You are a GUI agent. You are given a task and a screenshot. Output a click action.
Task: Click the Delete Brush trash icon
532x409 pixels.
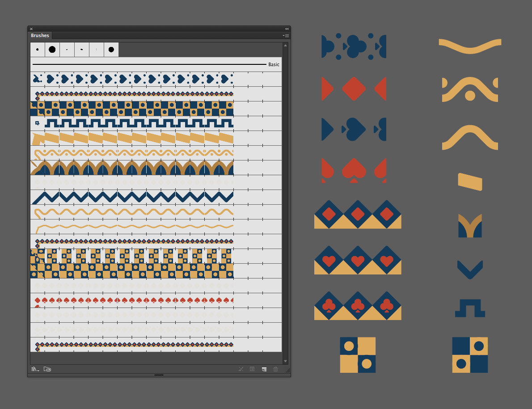point(275,369)
